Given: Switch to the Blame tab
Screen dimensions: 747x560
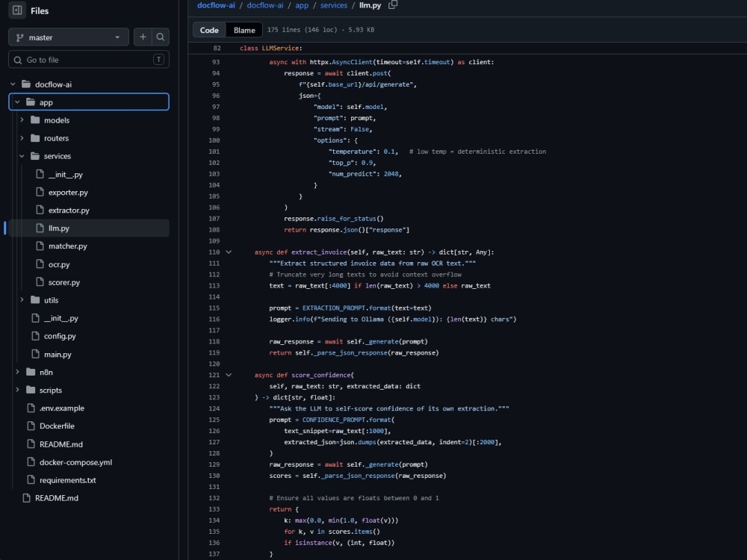Looking at the screenshot, I should pos(244,30).
